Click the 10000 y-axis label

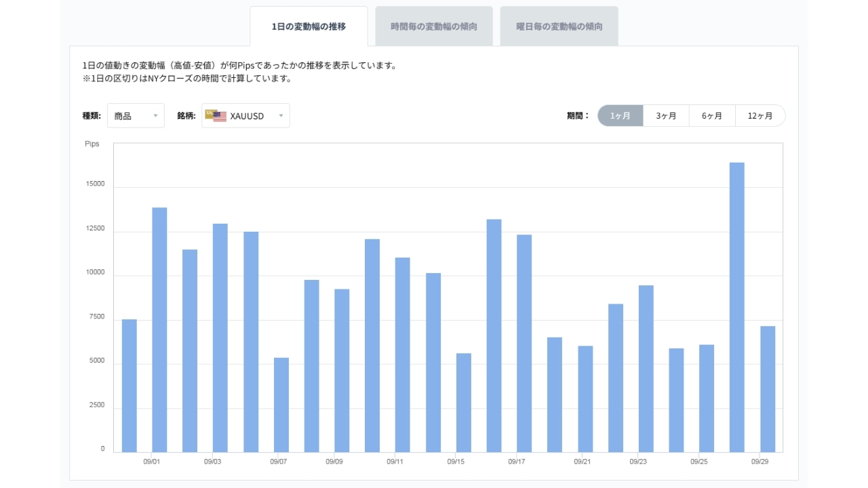tap(95, 272)
